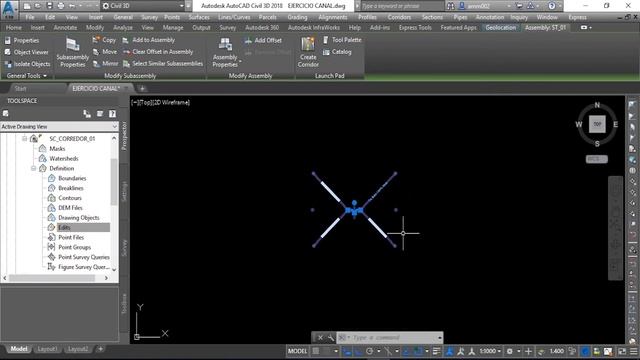Select DEM Files in the tree
640x360 pixels.
tap(70, 208)
